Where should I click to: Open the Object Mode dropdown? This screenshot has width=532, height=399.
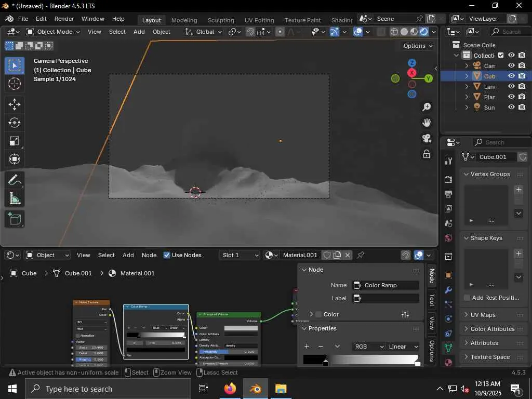coord(53,32)
